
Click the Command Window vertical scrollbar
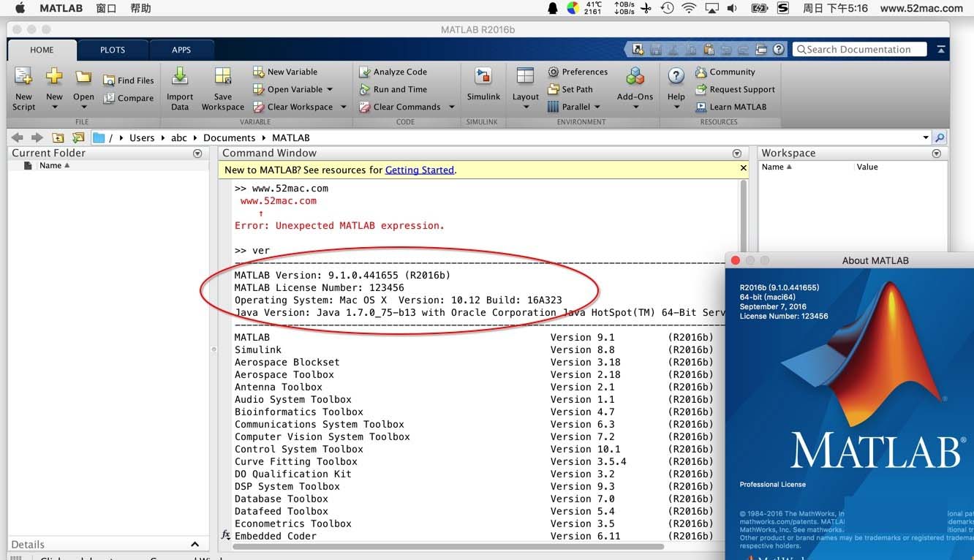(x=744, y=219)
